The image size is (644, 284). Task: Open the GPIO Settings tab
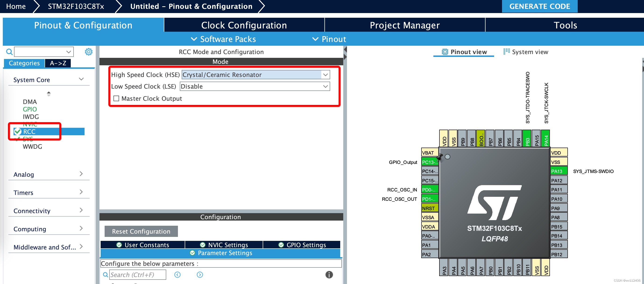click(x=302, y=245)
